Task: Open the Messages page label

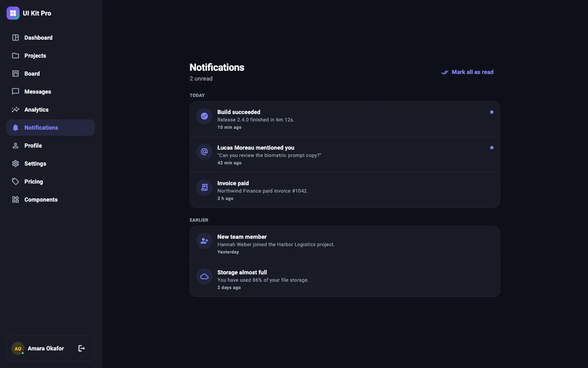Action: coord(38,92)
